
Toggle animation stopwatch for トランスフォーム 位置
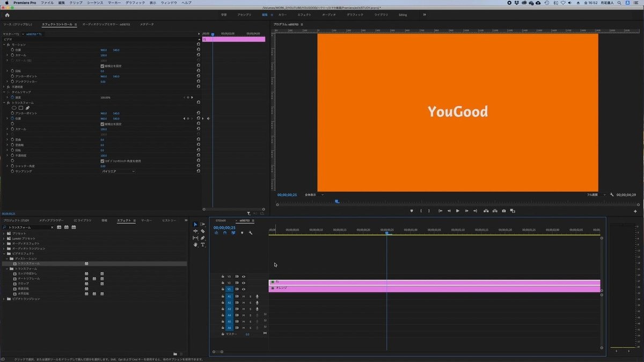[12, 119]
